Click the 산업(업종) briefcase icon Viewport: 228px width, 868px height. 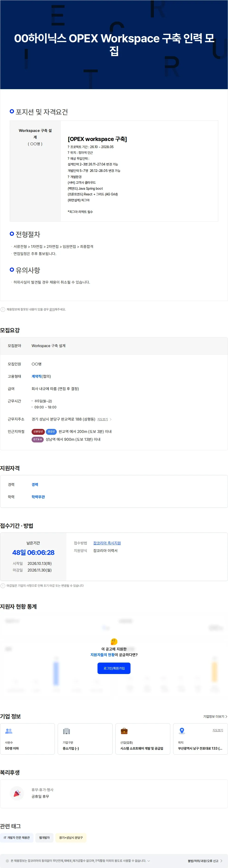[x=124, y=731]
